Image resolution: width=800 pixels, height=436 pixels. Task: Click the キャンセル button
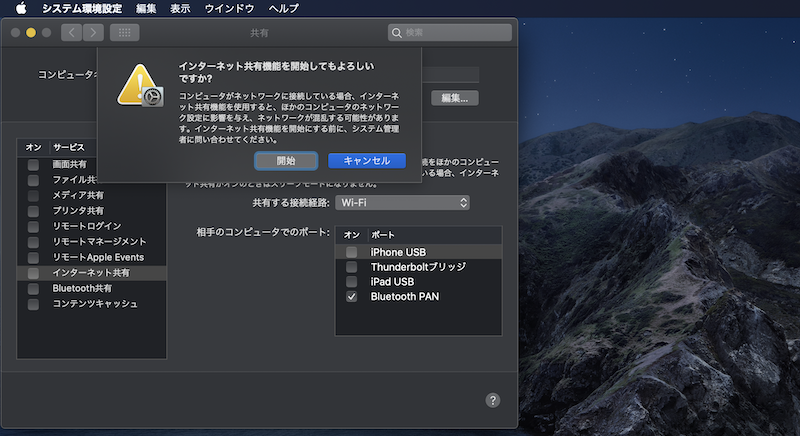coord(366,161)
